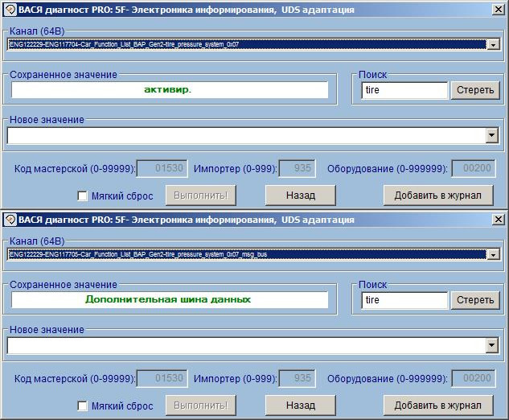
Task: Click the Импортер field 935 in the upper window
Action: tap(298, 168)
